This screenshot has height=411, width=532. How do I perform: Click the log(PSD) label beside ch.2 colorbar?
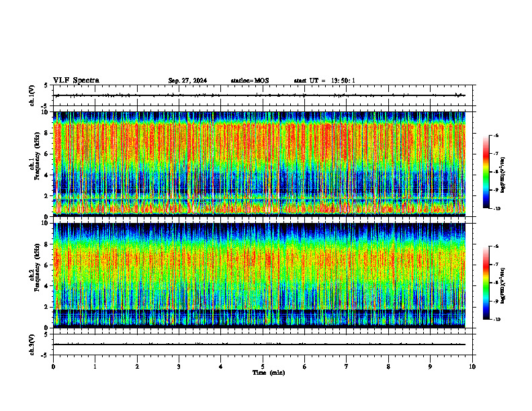503,286
